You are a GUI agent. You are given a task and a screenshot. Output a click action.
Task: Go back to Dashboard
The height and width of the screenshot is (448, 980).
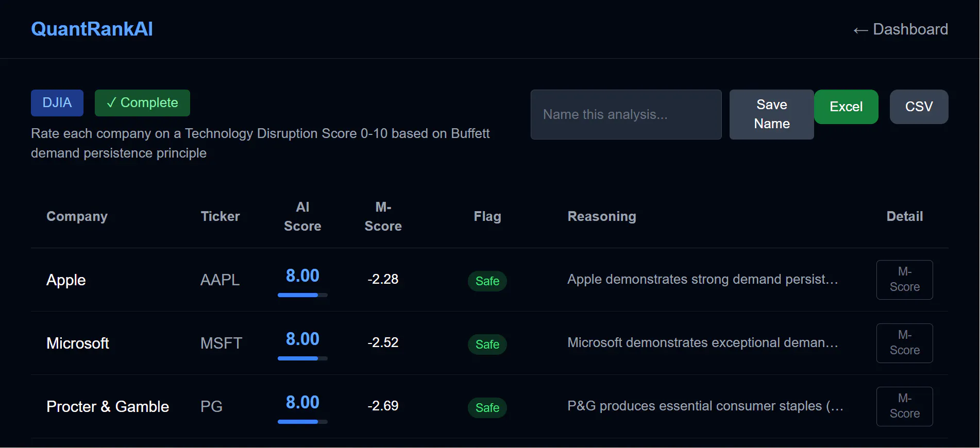point(900,29)
